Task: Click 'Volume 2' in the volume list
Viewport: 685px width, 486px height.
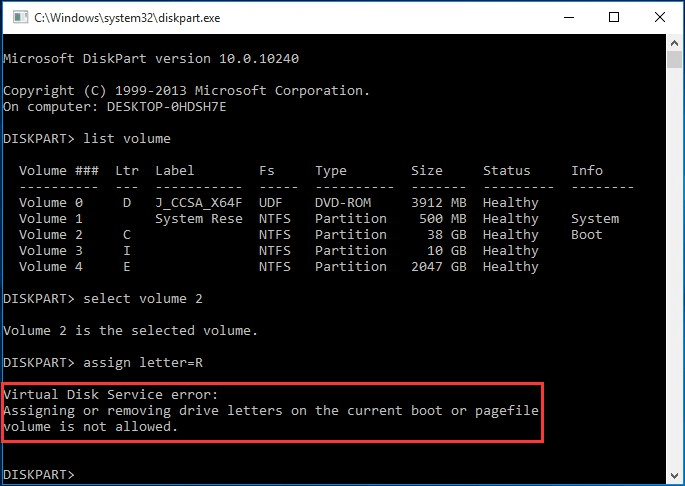Action: pos(51,235)
